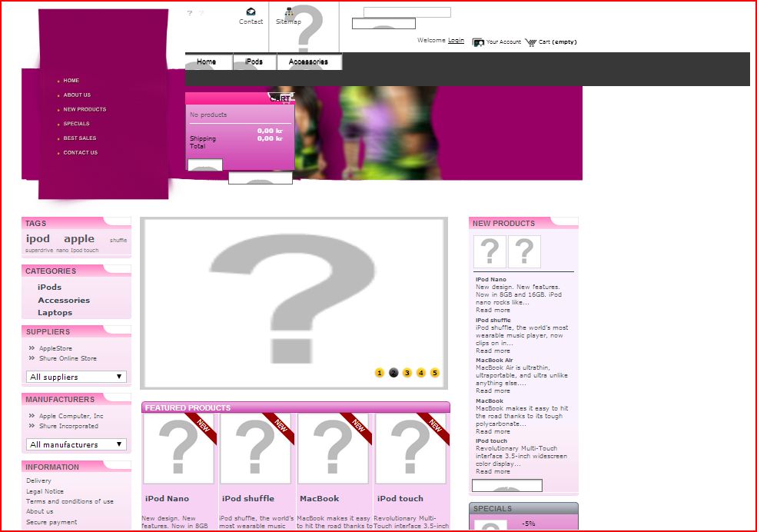Open the iPods tab
757x532 pixels.
coord(254,62)
